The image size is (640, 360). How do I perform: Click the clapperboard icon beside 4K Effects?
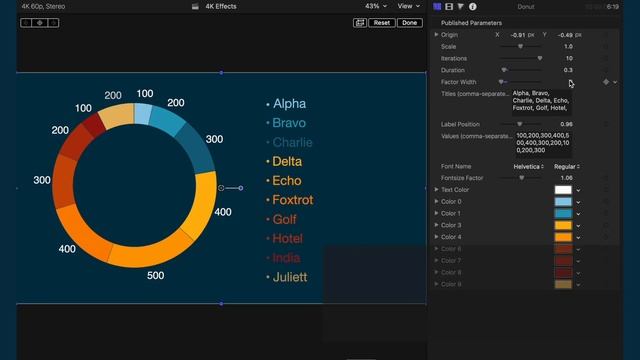coord(195,7)
